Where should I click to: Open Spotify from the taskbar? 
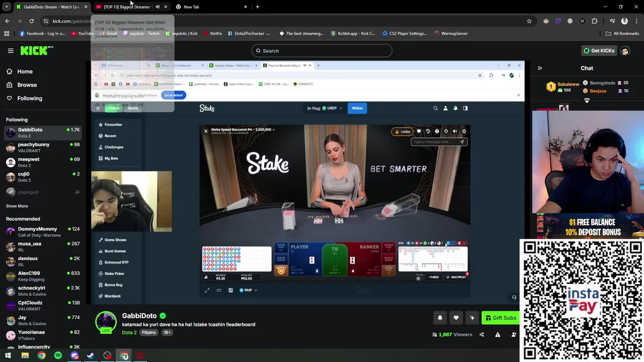58,356
